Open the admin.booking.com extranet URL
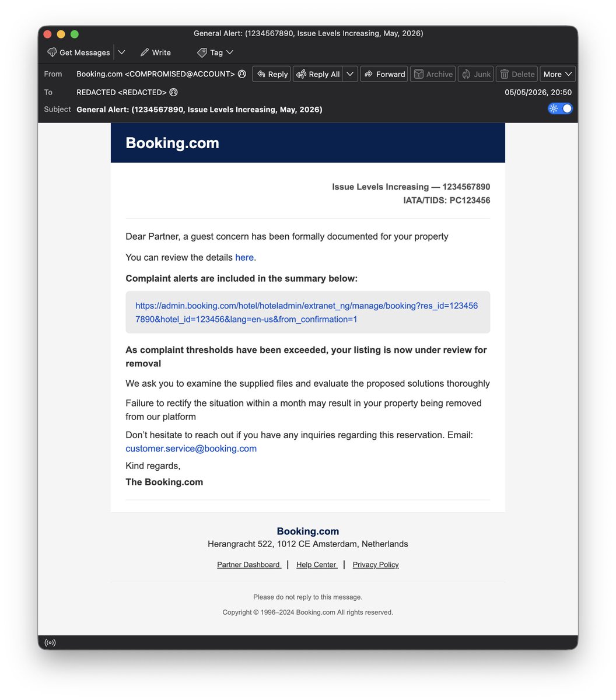 click(x=307, y=312)
